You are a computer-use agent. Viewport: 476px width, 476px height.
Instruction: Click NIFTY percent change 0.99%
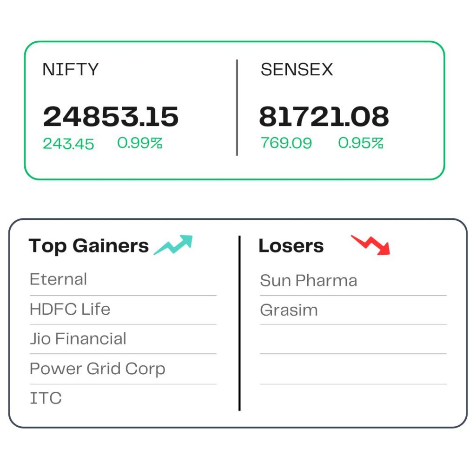[x=139, y=143]
